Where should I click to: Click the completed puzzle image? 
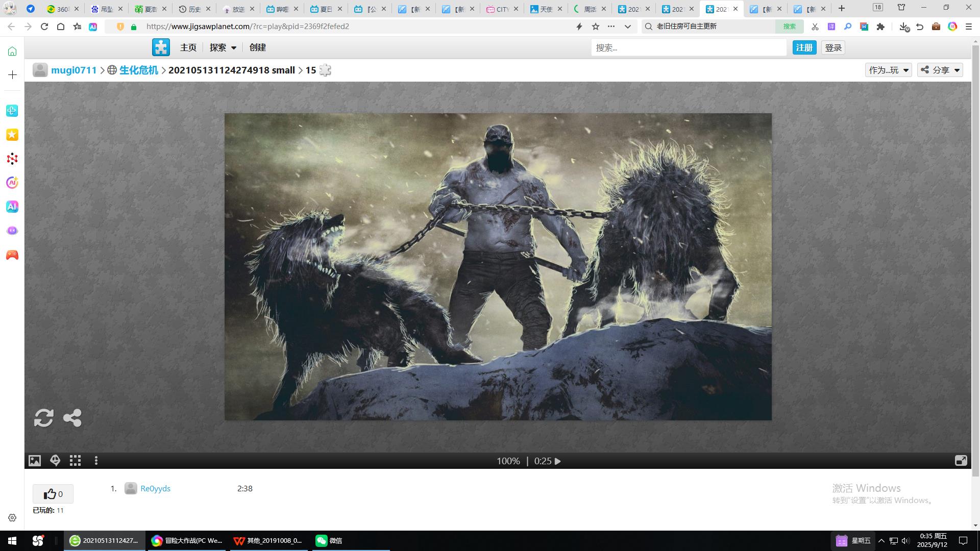click(x=498, y=267)
